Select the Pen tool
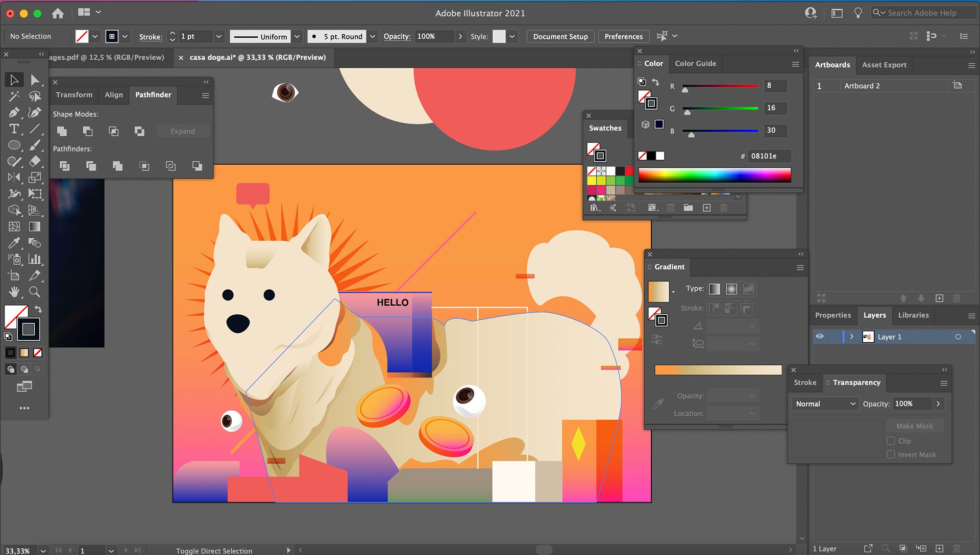The image size is (980, 555). point(14,112)
